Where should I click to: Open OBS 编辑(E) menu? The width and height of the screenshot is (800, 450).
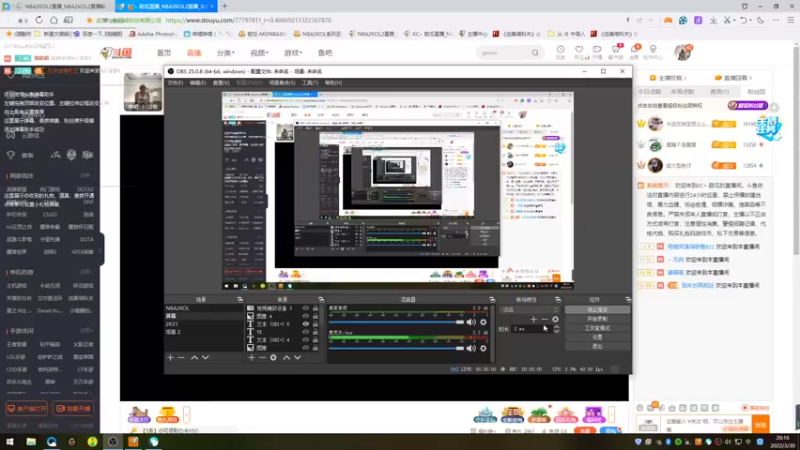(x=198, y=83)
